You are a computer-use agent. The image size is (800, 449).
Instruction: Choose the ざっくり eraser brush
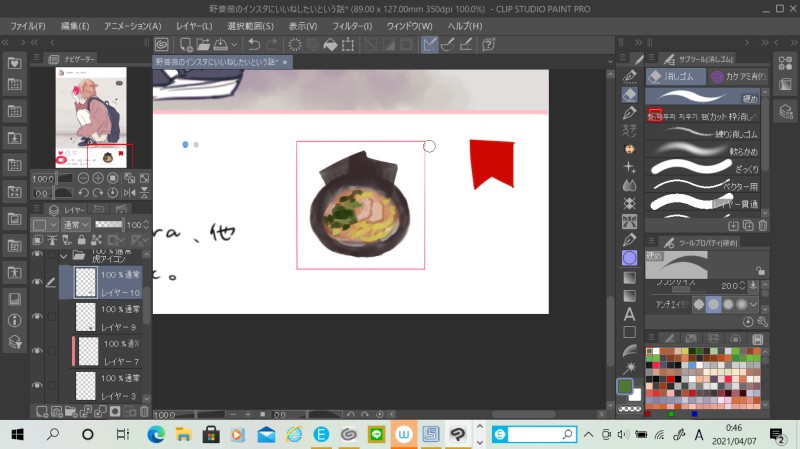703,168
